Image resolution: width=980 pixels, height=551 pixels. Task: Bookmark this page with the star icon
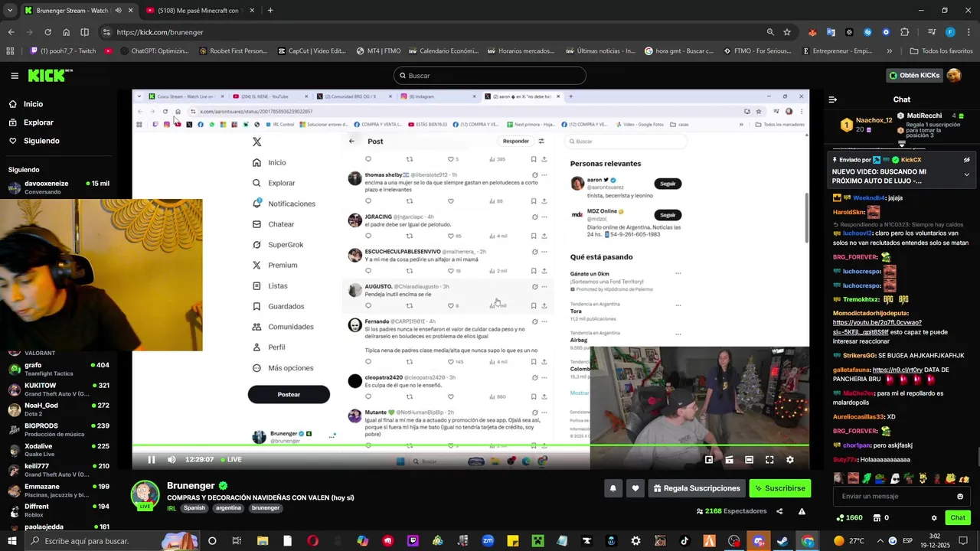[x=787, y=32]
